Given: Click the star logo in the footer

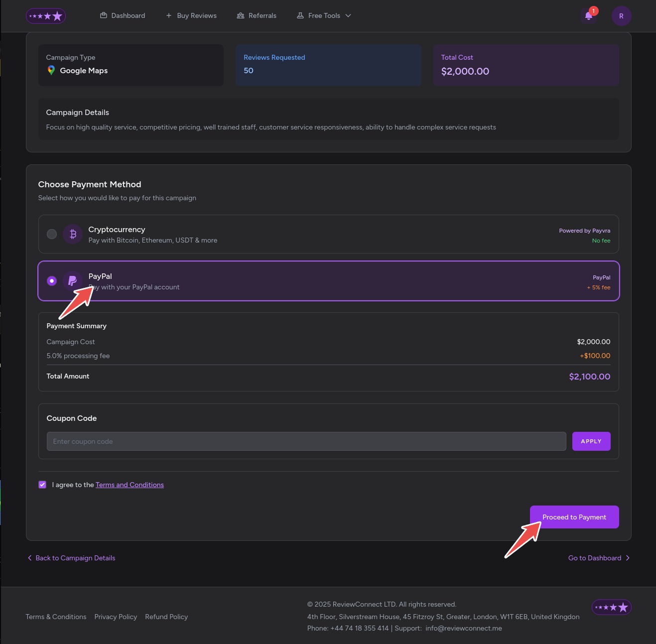Looking at the screenshot, I should tap(611, 607).
